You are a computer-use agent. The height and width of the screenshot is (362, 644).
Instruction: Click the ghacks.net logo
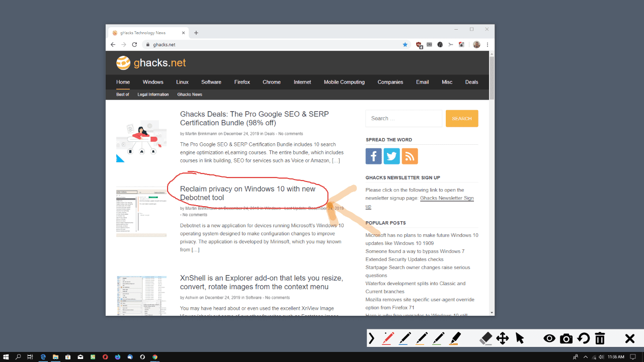[151, 63]
